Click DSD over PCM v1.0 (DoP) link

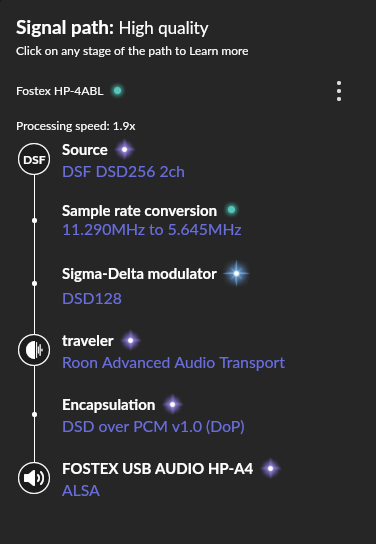[x=153, y=427]
